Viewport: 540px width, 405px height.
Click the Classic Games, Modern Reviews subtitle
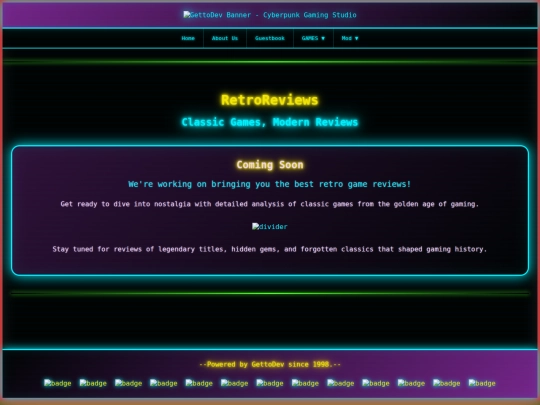(270, 122)
